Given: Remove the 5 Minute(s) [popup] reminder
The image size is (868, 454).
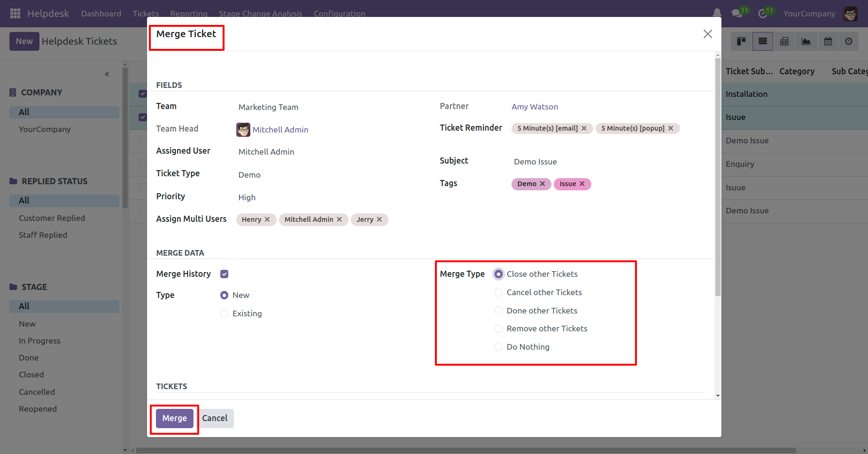Looking at the screenshot, I should coord(671,128).
